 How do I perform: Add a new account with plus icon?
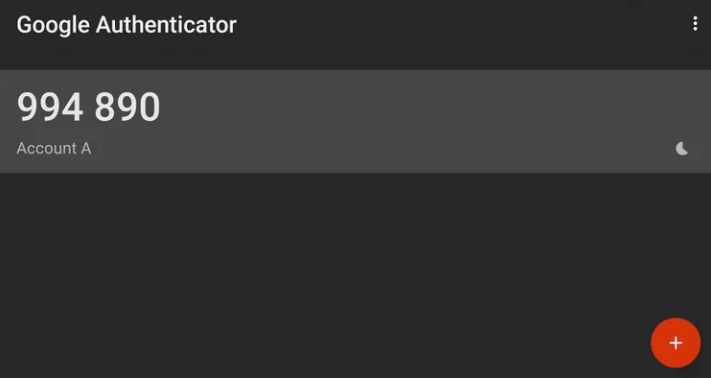coord(676,343)
